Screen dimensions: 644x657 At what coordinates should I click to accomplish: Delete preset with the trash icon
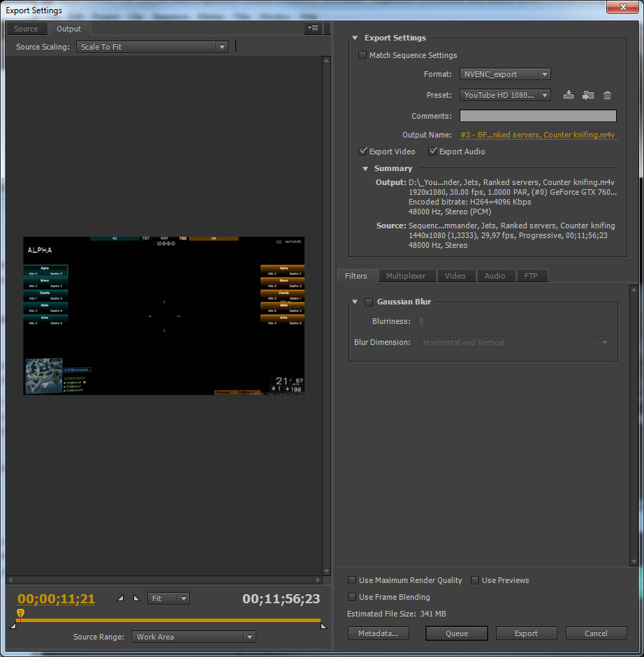point(607,95)
